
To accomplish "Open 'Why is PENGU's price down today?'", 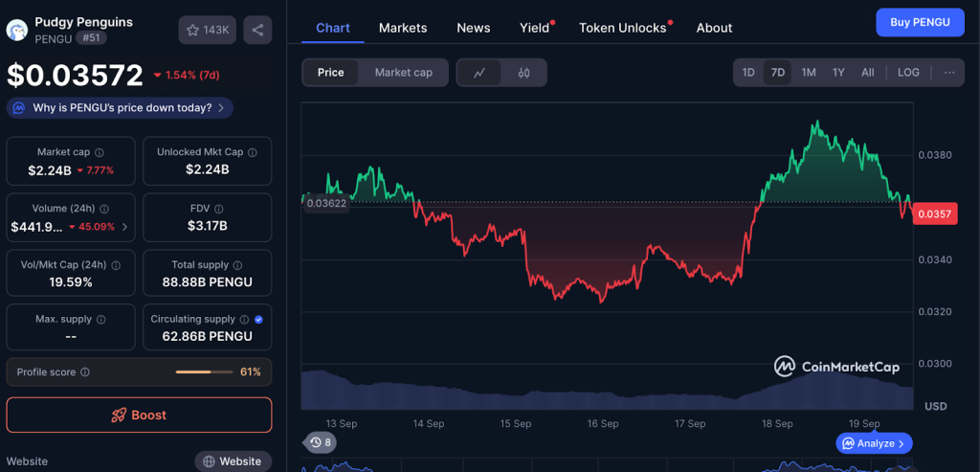I will (120, 108).
